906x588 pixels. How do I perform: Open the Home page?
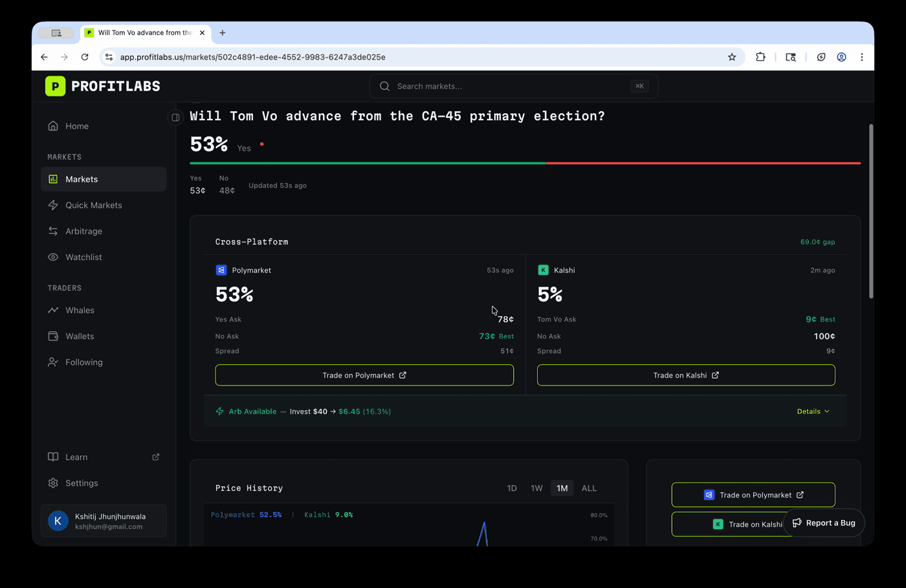(104, 126)
